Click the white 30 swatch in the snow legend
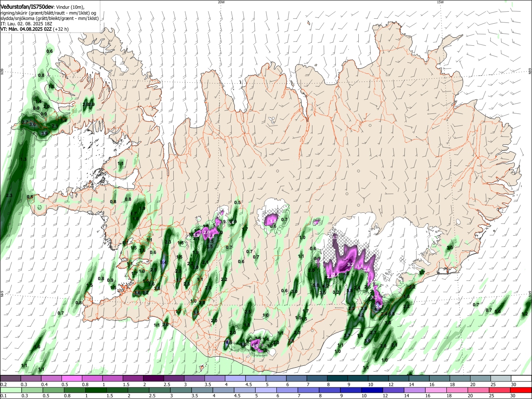The height and width of the screenshot is (399, 532). coord(521,378)
